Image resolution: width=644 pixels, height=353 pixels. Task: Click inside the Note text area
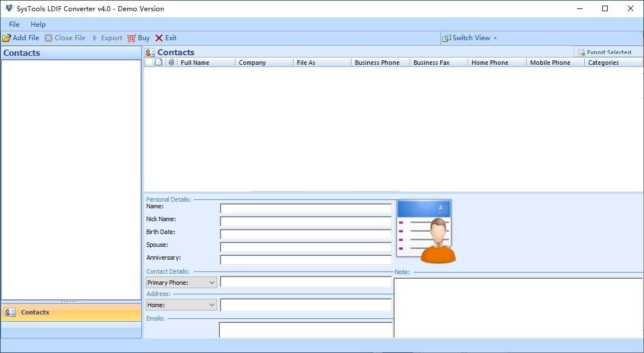point(518,307)
